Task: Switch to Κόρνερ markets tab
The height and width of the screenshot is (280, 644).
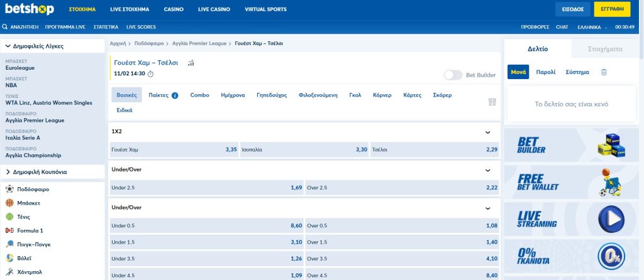Action: click(382, 95)
